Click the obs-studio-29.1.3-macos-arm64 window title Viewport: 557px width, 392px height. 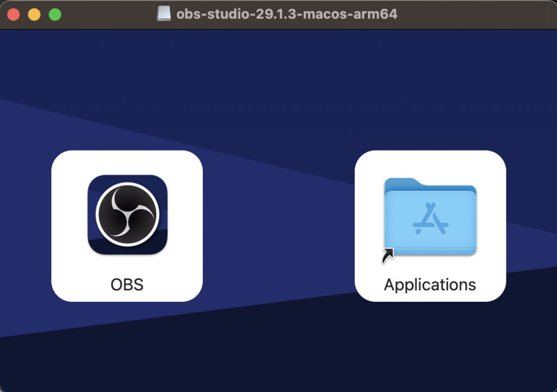point(287,14)
